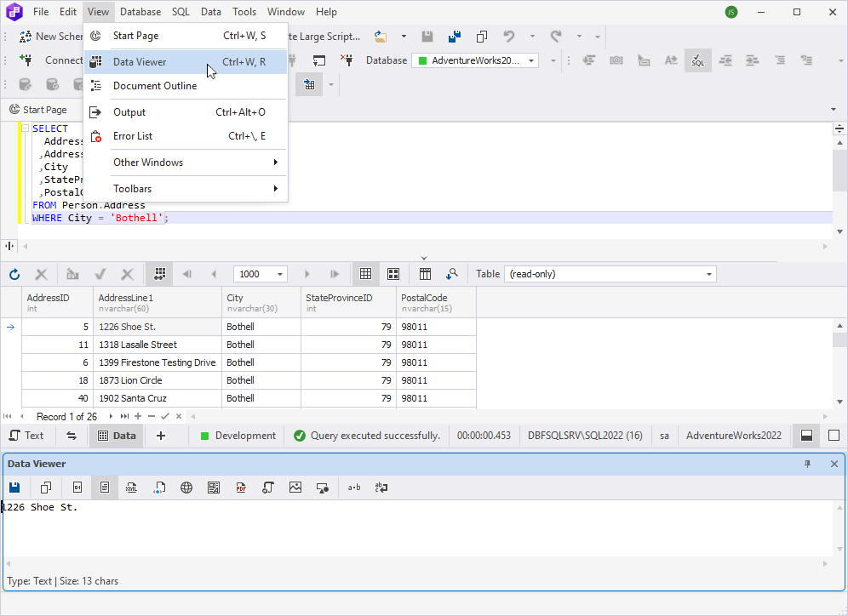Switch Data Viewer to spatial view
Viewport: 848px width, 616px height.
coord(323,488)
